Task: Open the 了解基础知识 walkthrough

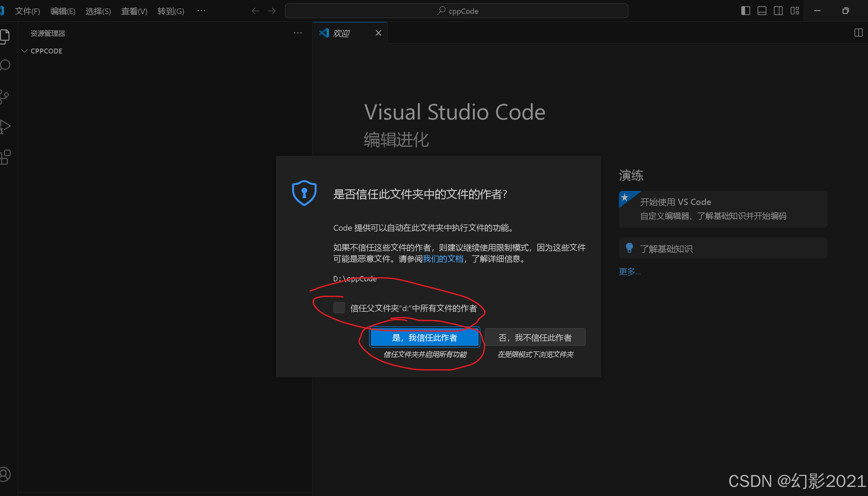Action: (723, 248)
